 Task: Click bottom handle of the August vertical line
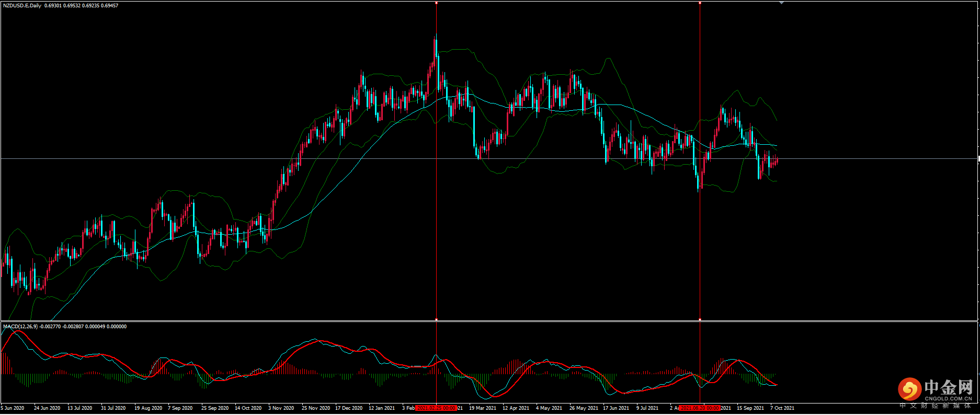pyautogui.click(x=700, y=319)
